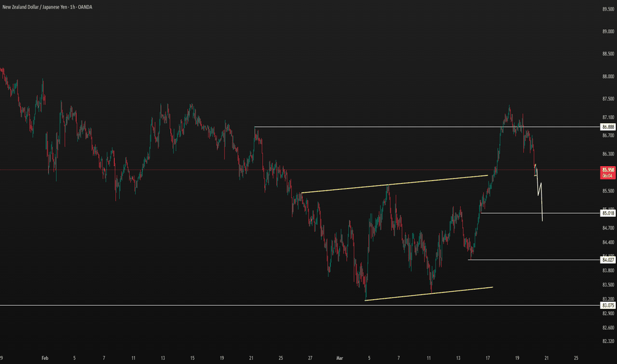Select the white horizontal line at 83.075
Image resolution: width=617 pixels, height=364 pixels.
click(300, 305)
